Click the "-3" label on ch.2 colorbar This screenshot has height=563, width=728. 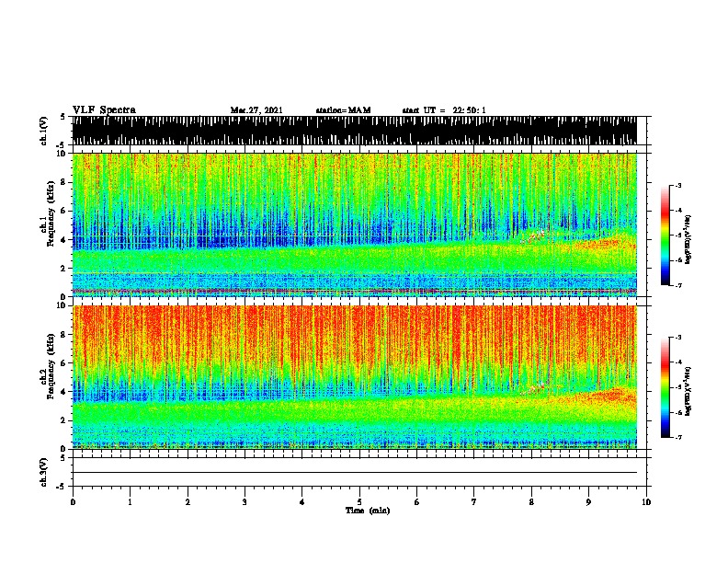point(677,338)
